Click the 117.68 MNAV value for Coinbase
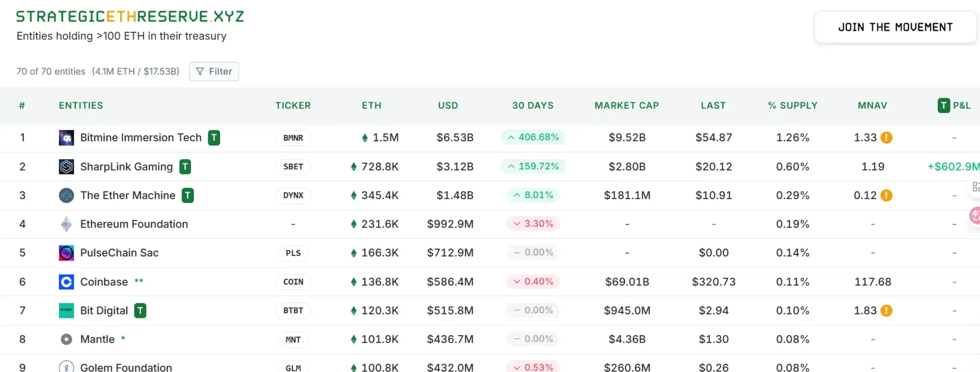980x372 pixels. 873,282
